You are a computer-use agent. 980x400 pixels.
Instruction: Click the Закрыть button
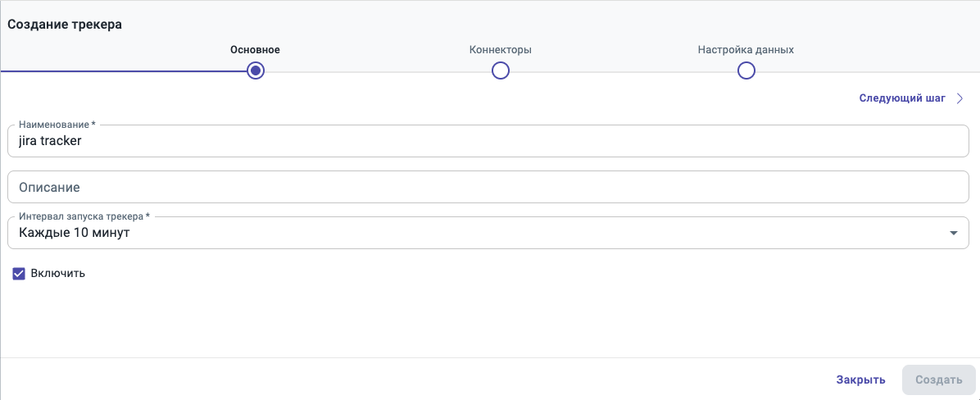click(860, 380)
